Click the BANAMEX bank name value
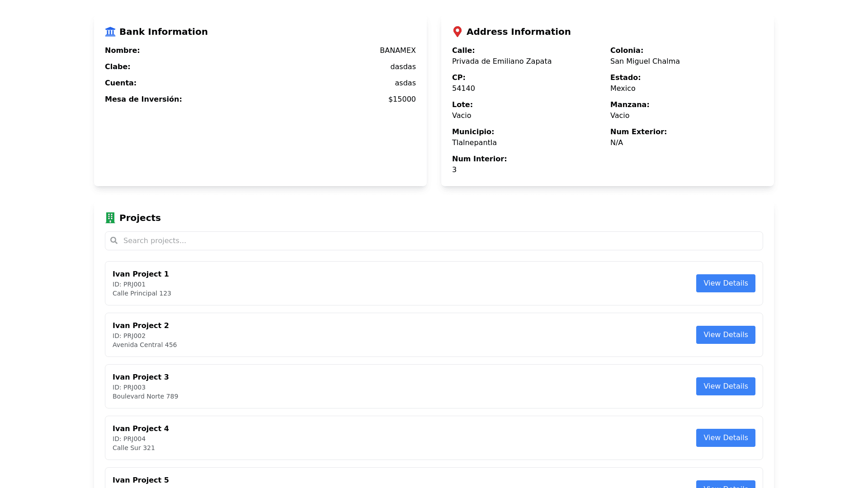Image resolution: width=868 pixels, height=488 pixels. tap(397, 51)
